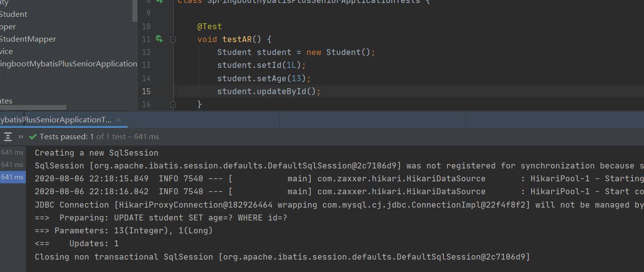
Task: Run testAR from the line 11 gutter icon
Action: 159,39
